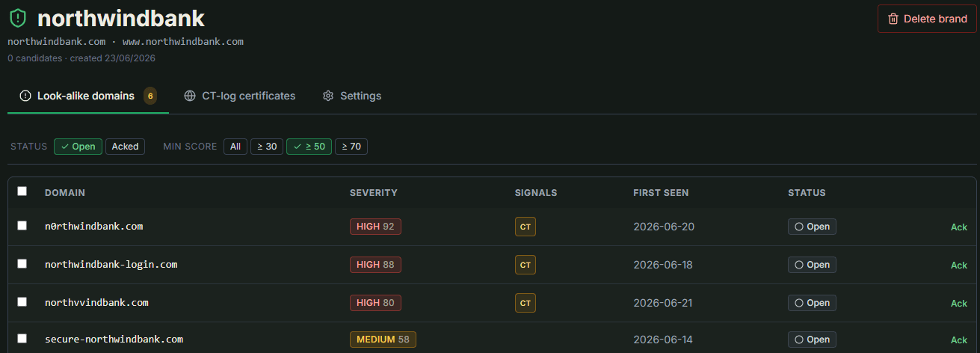980x353 pixels.
Task: Click the 2026-06-20 first seen date
Action: click(x=664, y=226)
